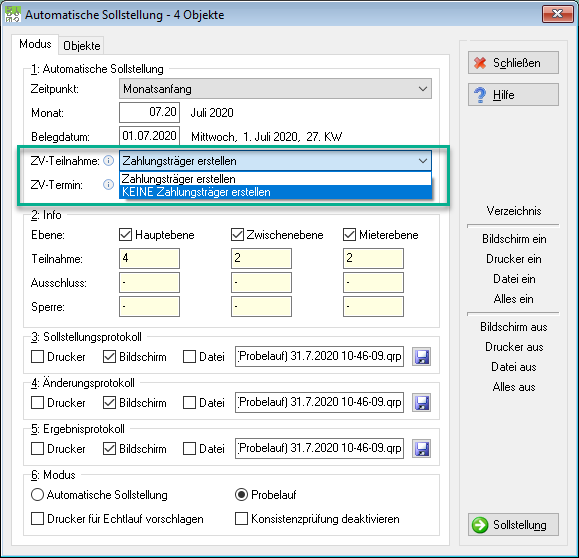Enable Drucker for Sollstellungsprotokoll
This screenshot has width=579, height=558.
coord(37,357)
